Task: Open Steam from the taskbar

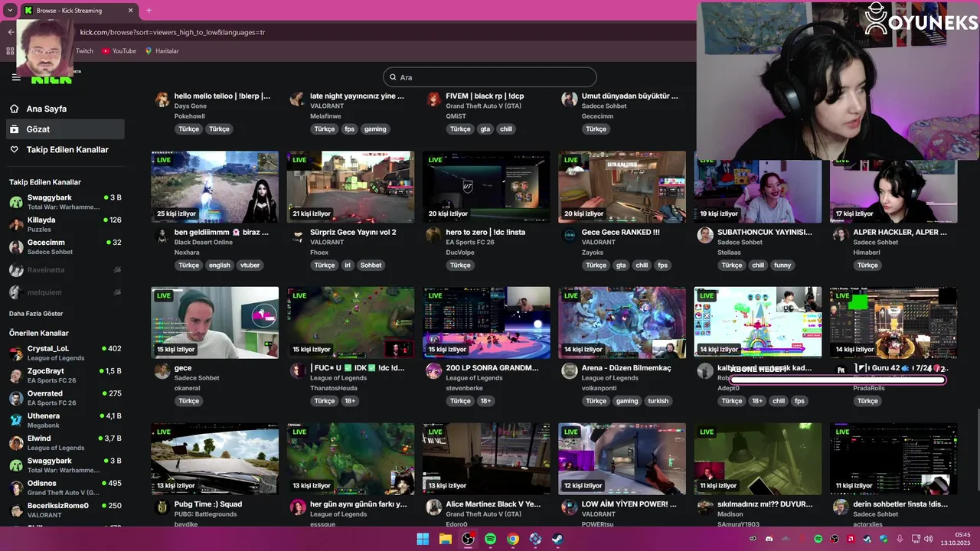Action: click(x=558, y=540)
